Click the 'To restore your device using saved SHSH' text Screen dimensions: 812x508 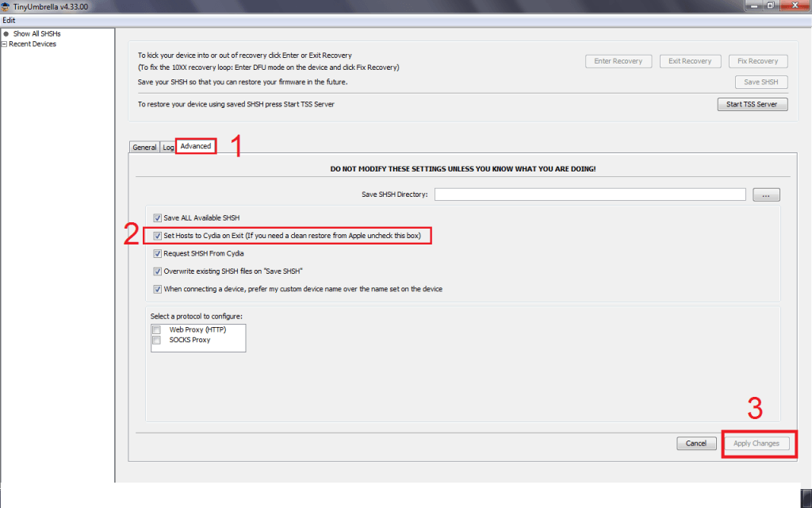click(236, 104)
